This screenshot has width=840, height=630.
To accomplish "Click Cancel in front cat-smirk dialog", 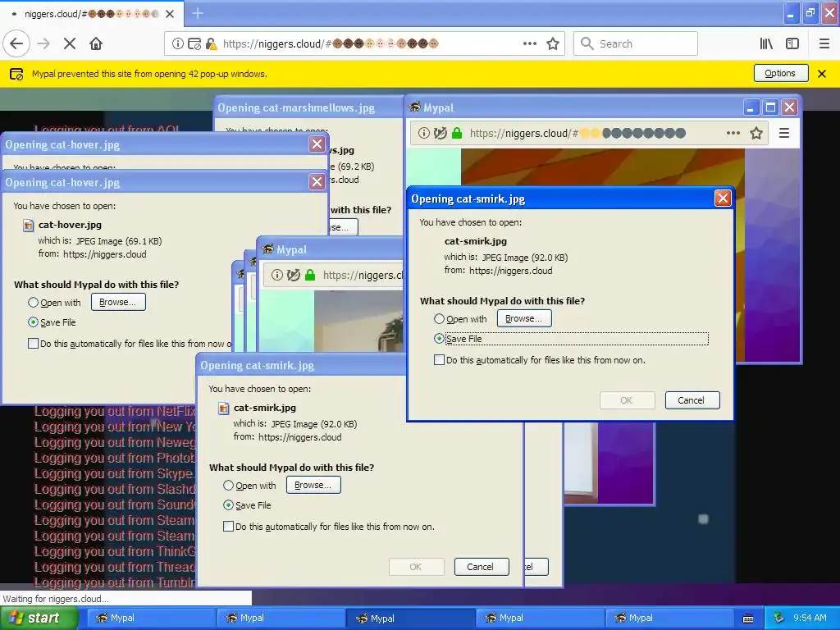I will click(x=692, y=400).
